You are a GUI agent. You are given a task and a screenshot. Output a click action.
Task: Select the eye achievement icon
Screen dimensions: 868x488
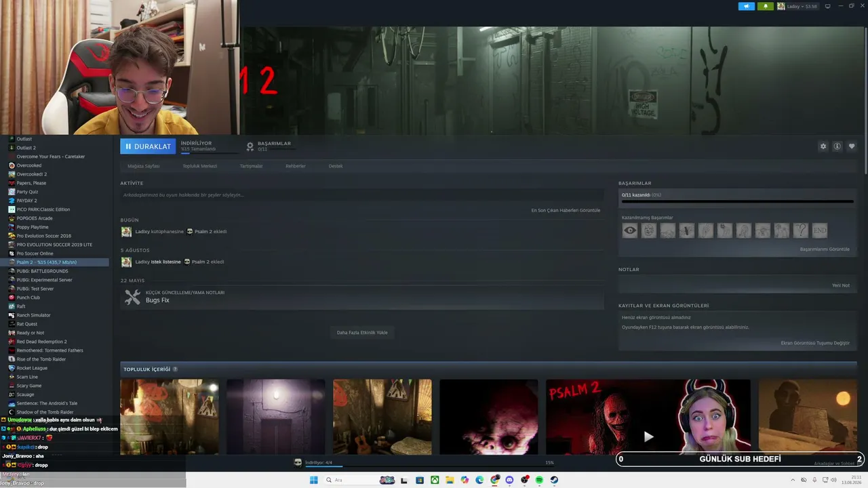pyautogui.click(x=630, y=230)
